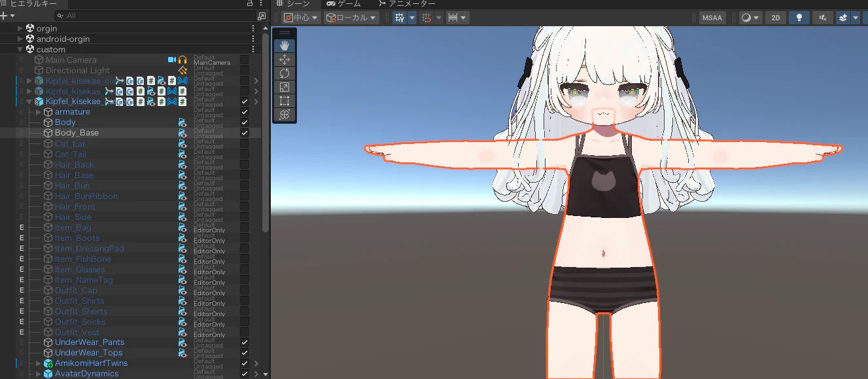Uncheck Body_Base active checkbox

tap(245, 133)
